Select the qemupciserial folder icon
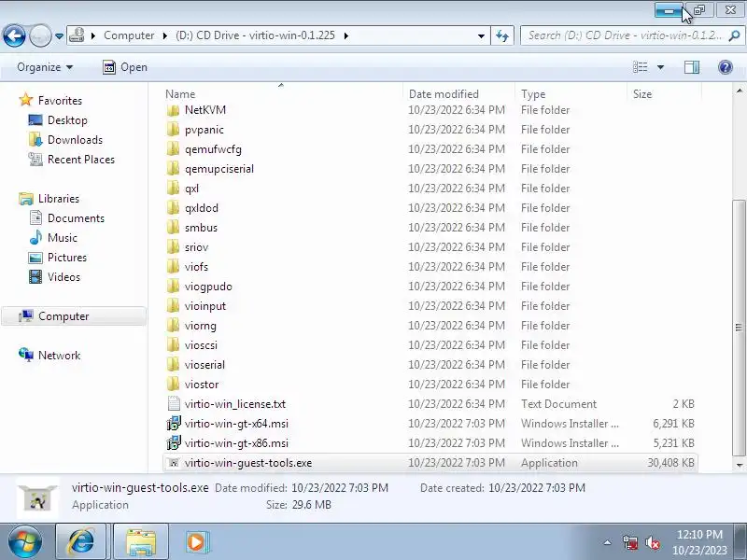Screen dimensions: 747x560 point(174,169)
